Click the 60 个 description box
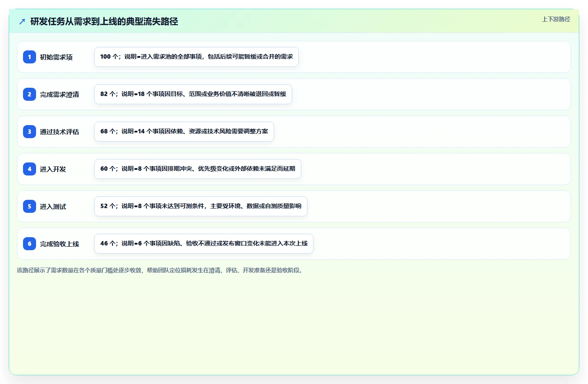This screenshot has height=384, width=588. point(198,169)
